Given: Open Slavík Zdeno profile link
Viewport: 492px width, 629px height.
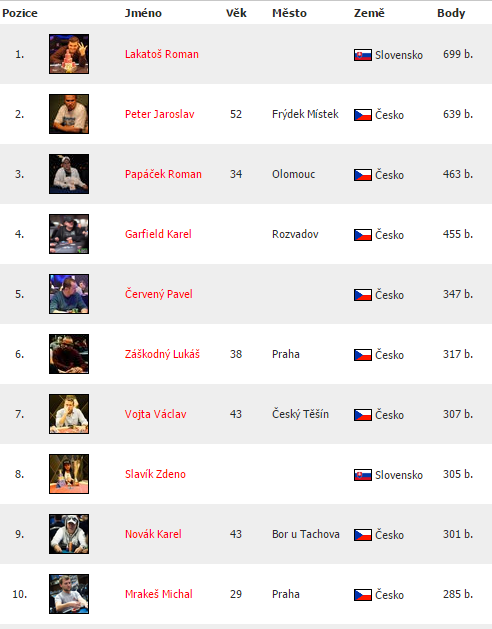Looking at the screenshot, I should (155, 474).
